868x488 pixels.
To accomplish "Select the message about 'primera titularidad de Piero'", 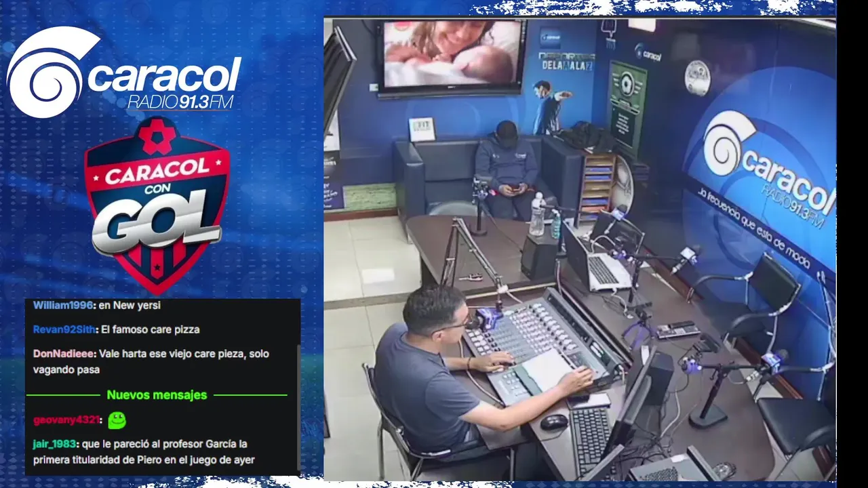I will pos(144,452).
